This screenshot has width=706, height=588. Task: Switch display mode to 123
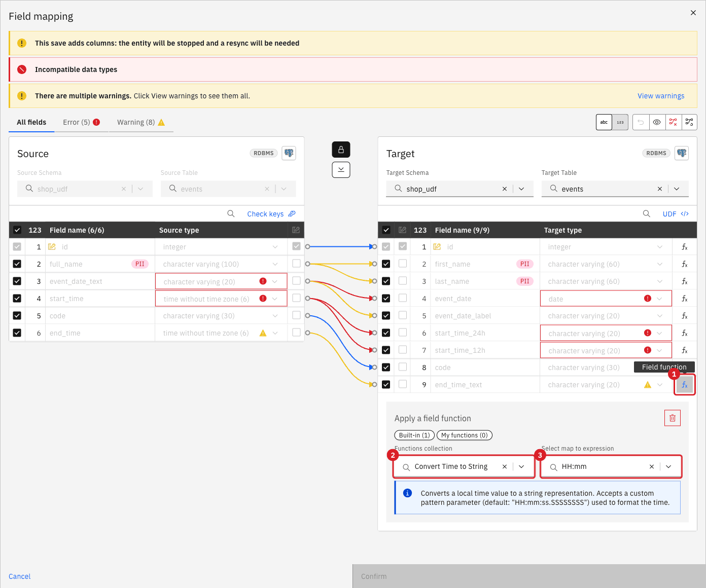[x=620, y=122]
